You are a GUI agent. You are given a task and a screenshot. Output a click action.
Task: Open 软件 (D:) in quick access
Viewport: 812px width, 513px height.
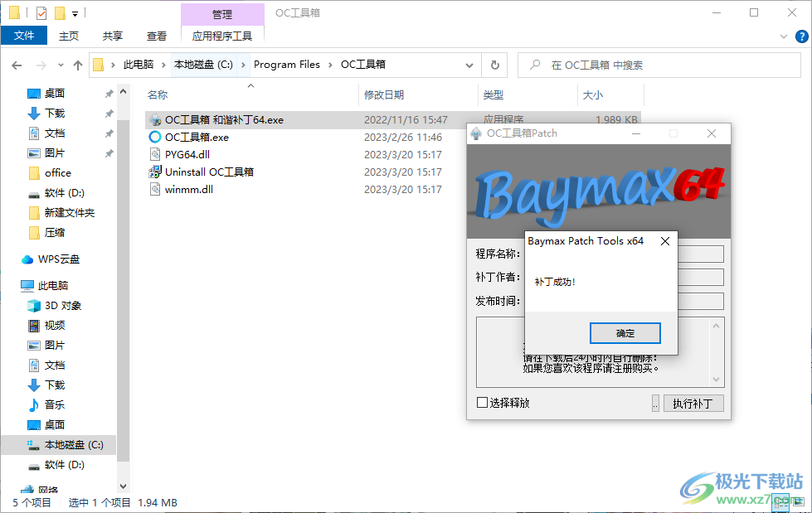64,193
